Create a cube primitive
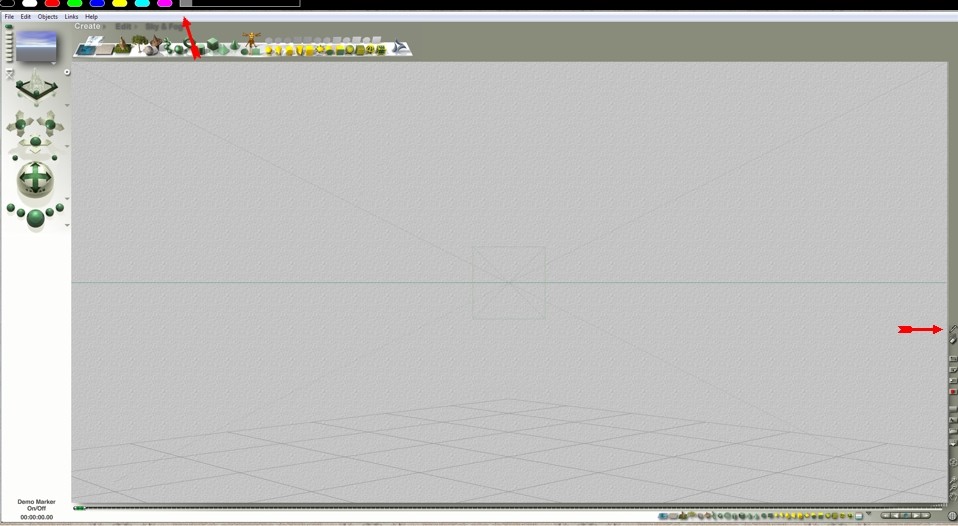 (212, 46)
